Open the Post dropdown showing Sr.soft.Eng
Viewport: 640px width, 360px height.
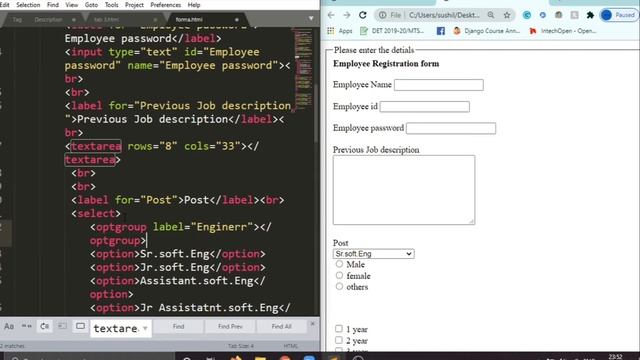(373, 253)
